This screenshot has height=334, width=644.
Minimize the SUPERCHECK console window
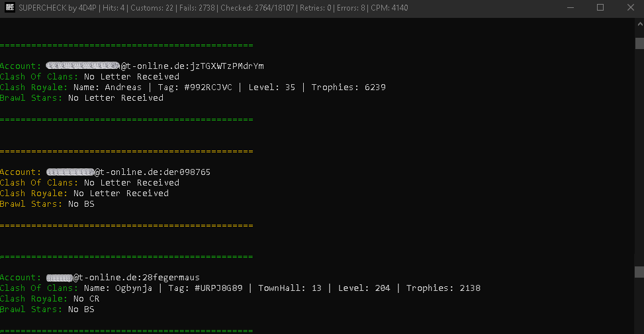pos(571,8)
